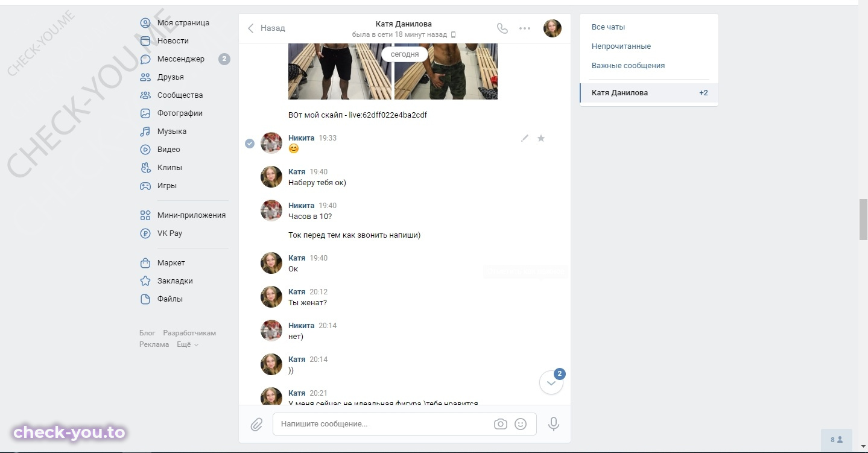Open Сообщества communities icon
This screenshot has height=453, width=868.
(145, 95)
